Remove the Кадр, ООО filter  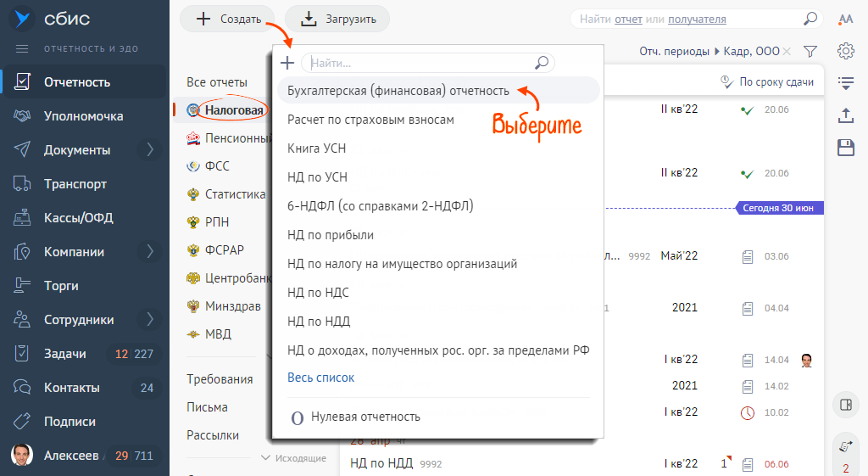click(787, 52)
